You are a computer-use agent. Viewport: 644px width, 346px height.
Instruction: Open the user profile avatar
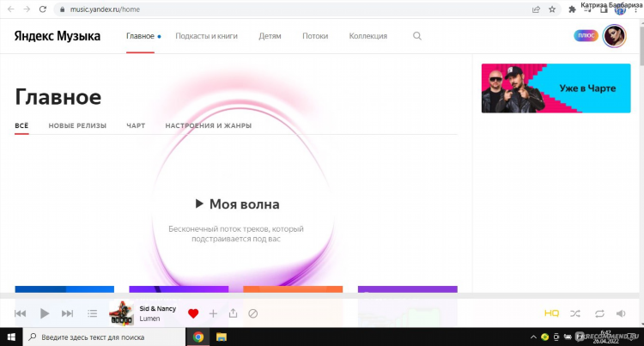(x=615, y=36)
